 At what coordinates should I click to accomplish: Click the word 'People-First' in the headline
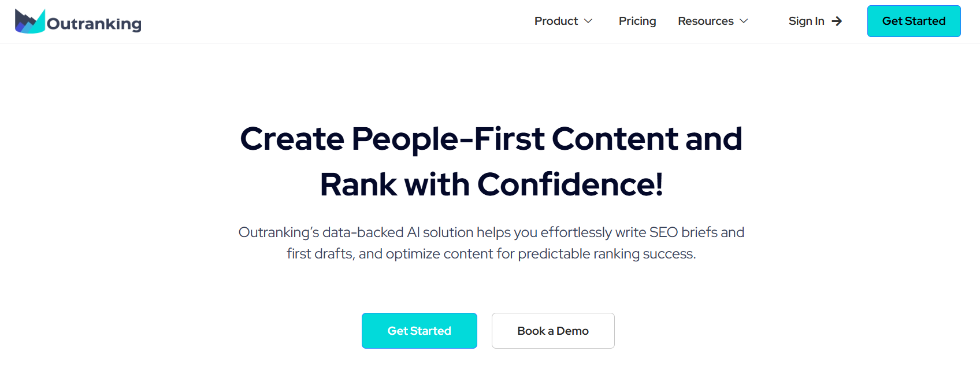coord(448,139)
